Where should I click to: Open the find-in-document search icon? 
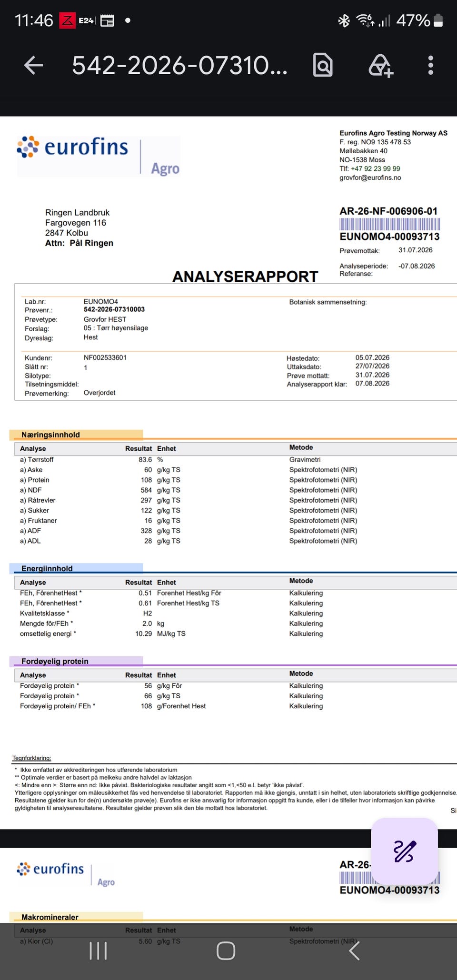[323, 65]
